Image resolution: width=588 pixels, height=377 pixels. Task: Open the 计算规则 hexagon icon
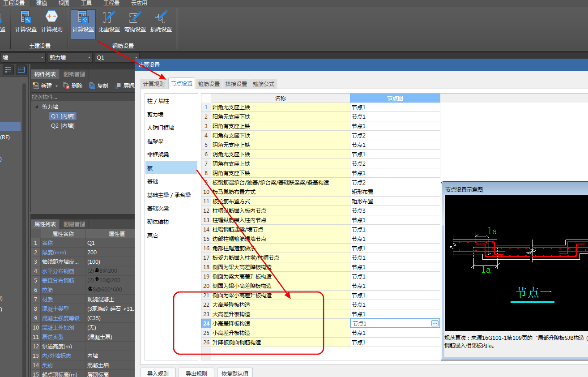click(x=52, y=22)
